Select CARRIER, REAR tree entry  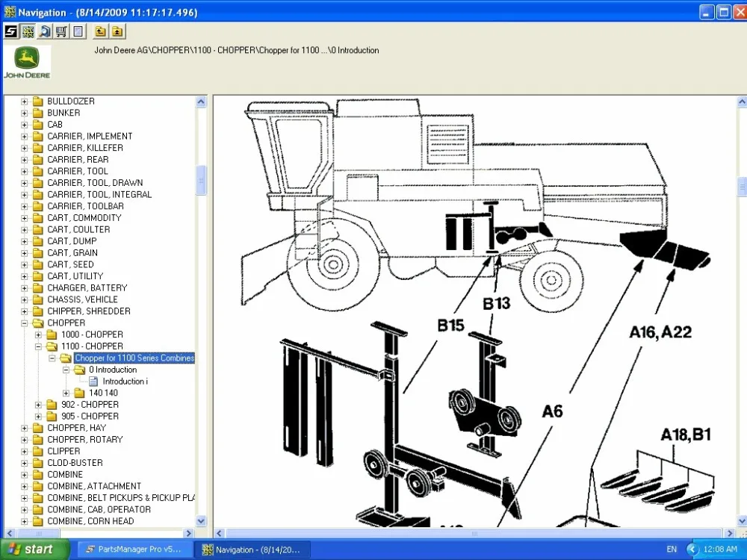[x=78, y=160]
